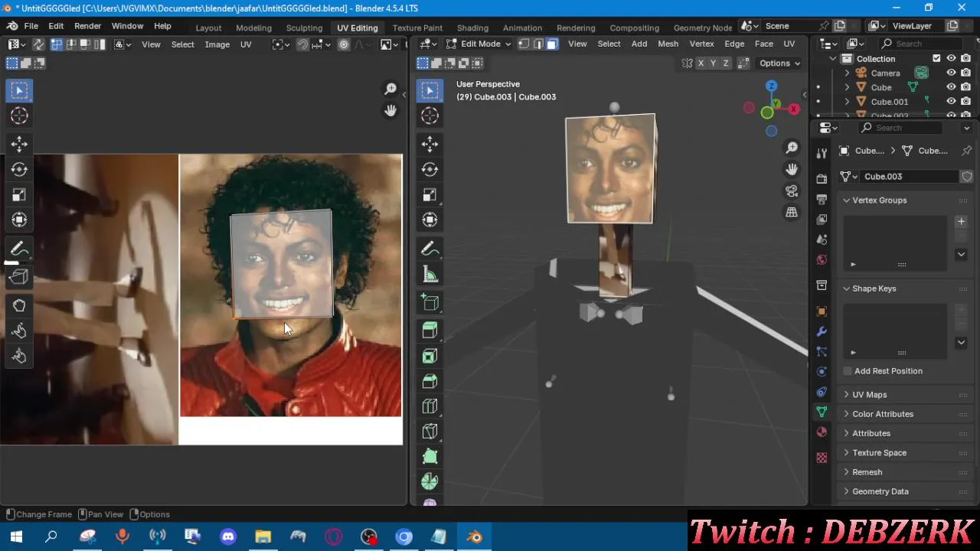Select the Add Cube tool
Image resolution: width=980 pixels, height=551 pixels.
[430, 302]
